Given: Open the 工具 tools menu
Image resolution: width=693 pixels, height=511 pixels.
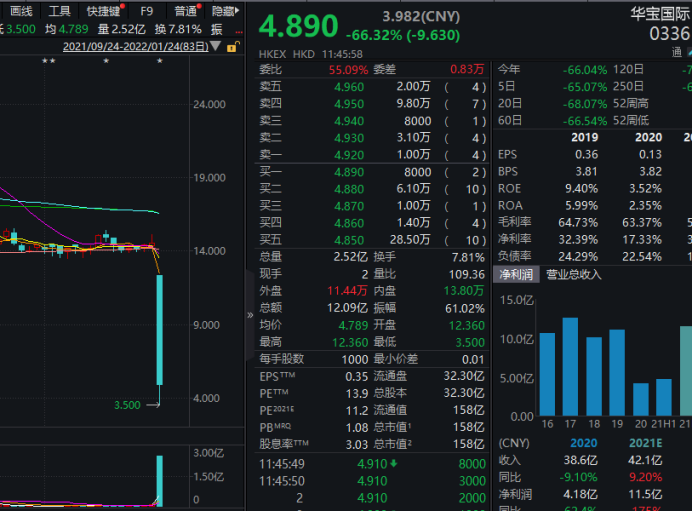Looking at the screenshot, I should (x=60, y=11).
